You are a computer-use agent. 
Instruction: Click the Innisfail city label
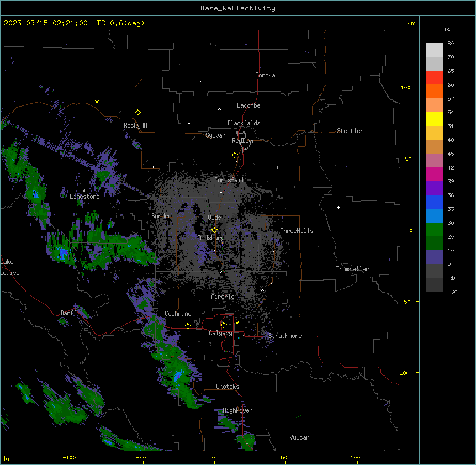click(229, 180)
